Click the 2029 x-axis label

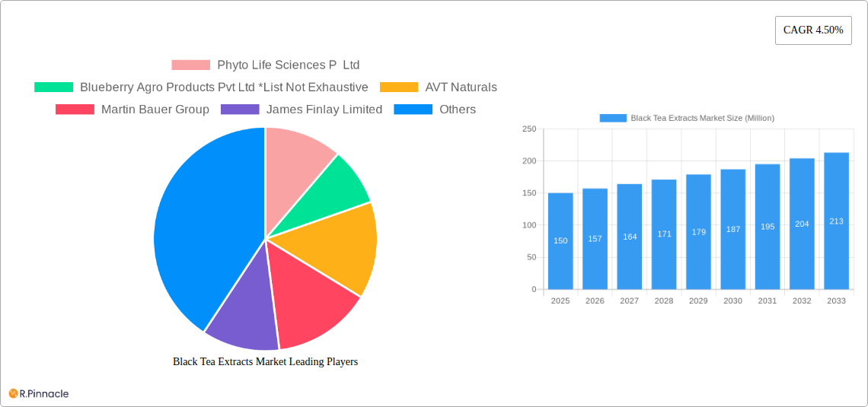pos(699,300)
